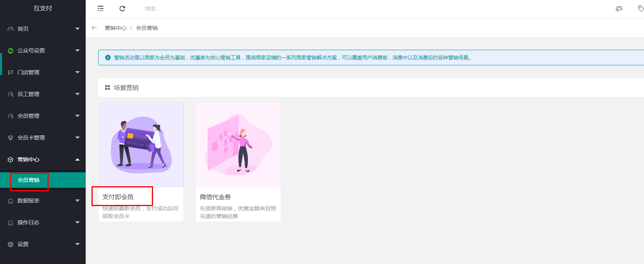Click the gear icon beside 设置

[11, 244]
